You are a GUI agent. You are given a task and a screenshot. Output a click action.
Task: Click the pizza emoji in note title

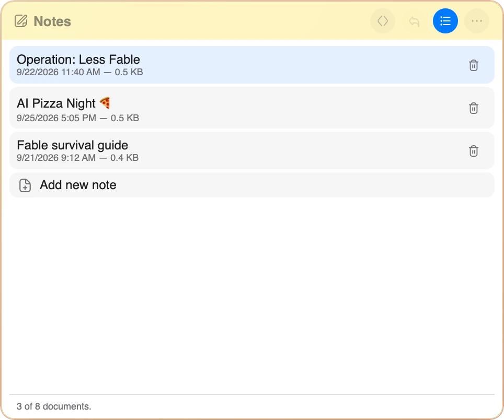click(105, 103)
